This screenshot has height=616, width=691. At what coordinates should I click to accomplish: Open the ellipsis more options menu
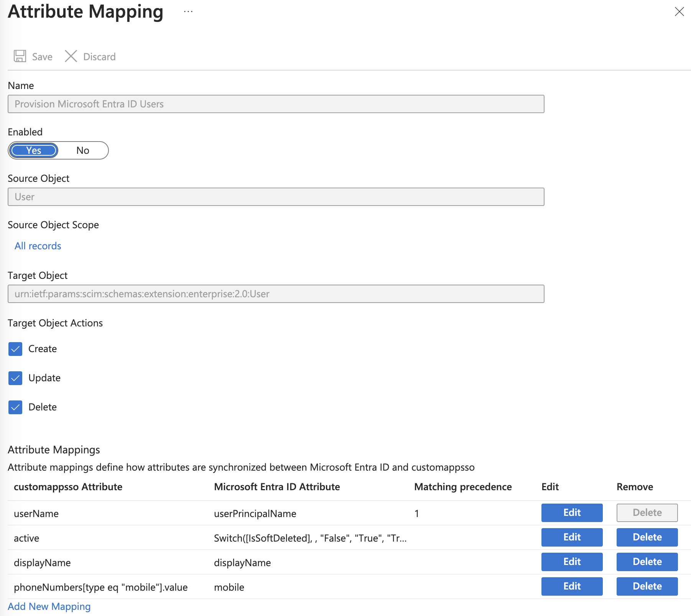188,12
